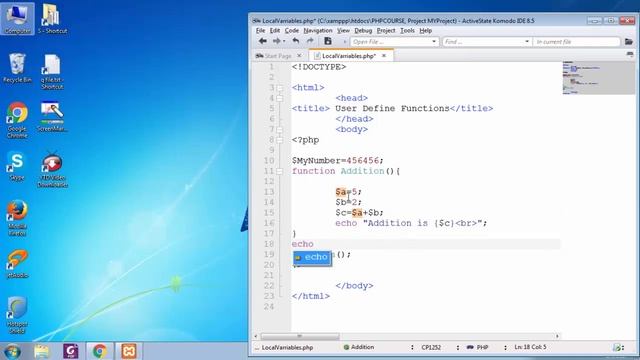
Task: Open the S - Shortcut folder on desktop
Action: [52, 19]
